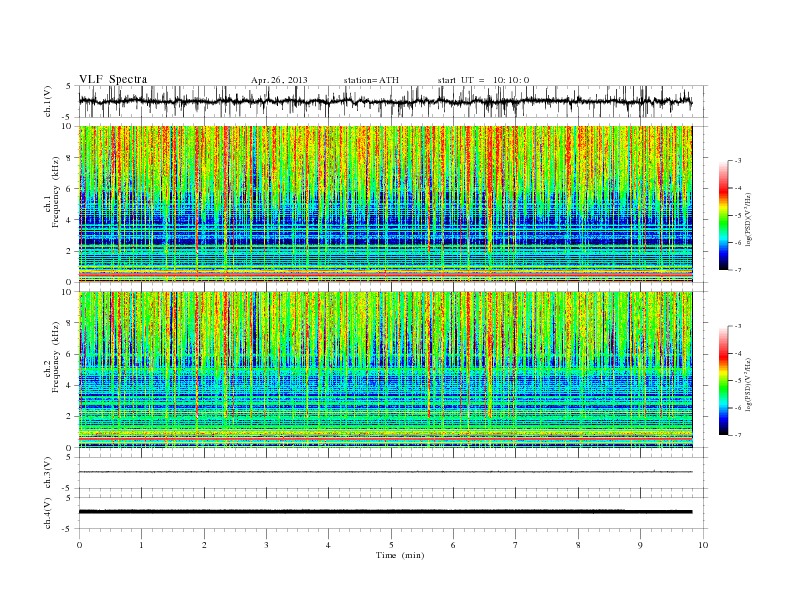Viewport: 792px width, 612px height.
Task: Click the "VLF Spectra" plot title
Action: point(113,79)
